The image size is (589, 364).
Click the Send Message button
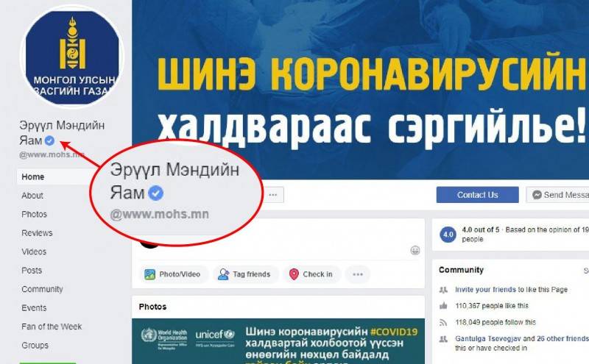click(x=557, y=195)
